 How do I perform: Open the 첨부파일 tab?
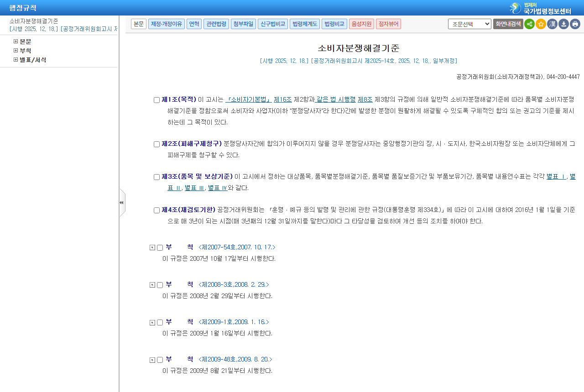pyautogui.click(x=243, y=24)
